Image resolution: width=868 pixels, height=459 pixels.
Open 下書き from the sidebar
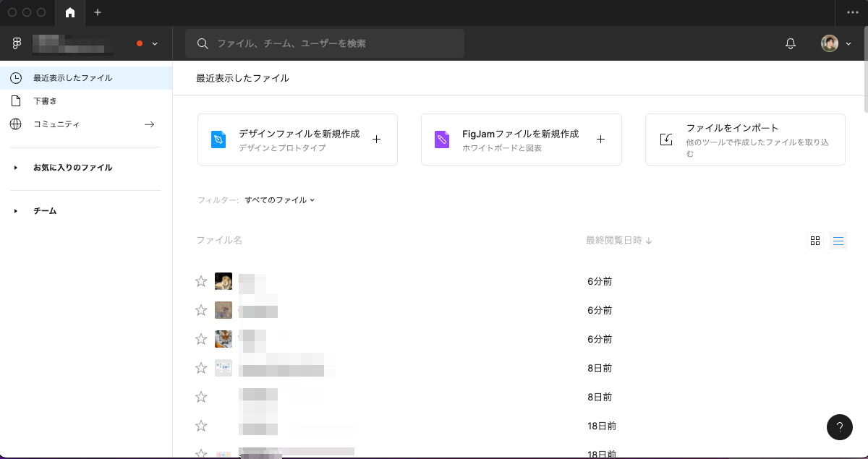[43, 100]
